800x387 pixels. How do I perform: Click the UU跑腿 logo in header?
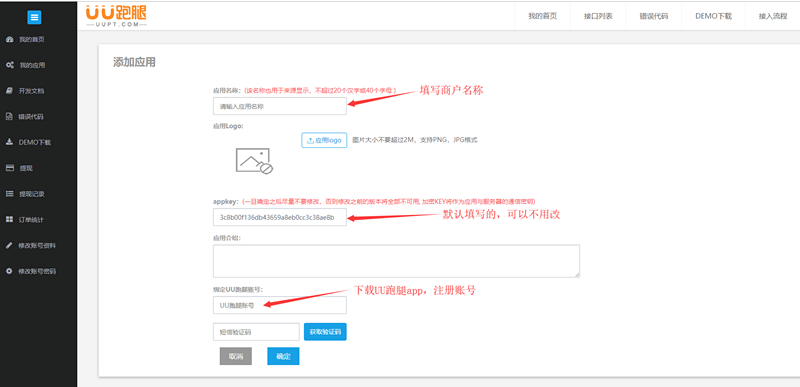tap(116, 16)
